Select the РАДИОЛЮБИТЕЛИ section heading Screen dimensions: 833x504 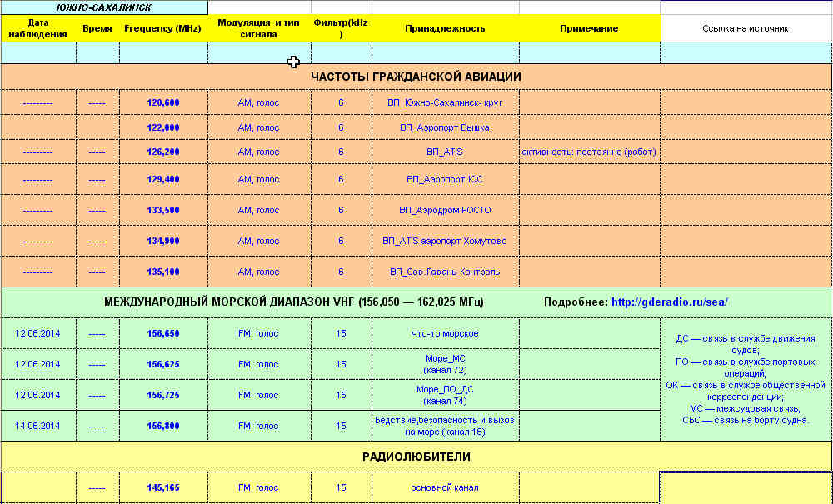tap(416, 457)
